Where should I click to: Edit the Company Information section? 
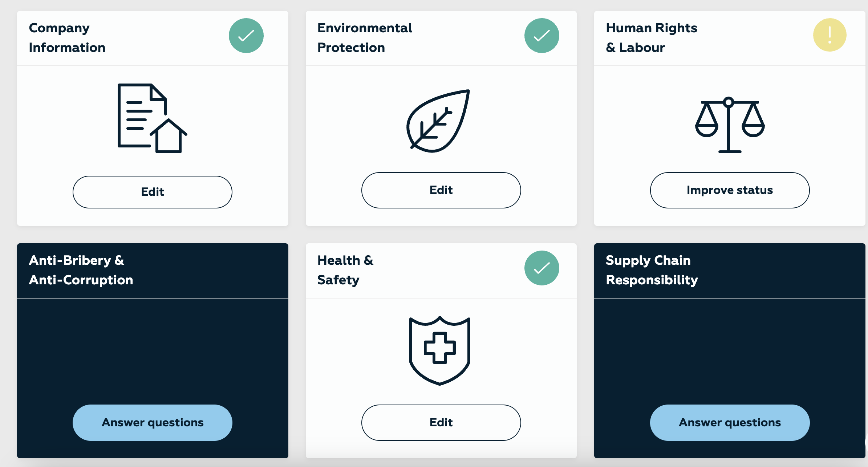[152, 192]
